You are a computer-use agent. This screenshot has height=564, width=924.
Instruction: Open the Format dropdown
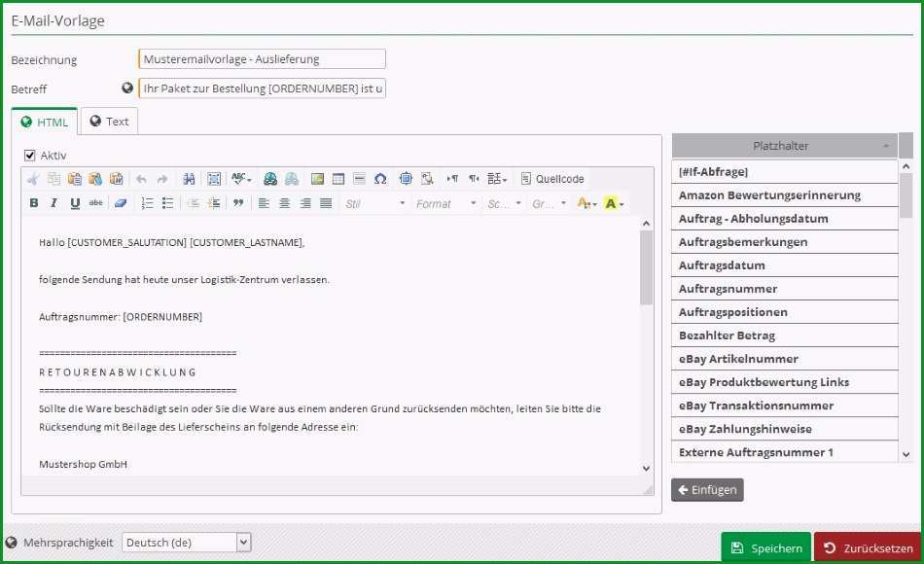pos(446,204)
